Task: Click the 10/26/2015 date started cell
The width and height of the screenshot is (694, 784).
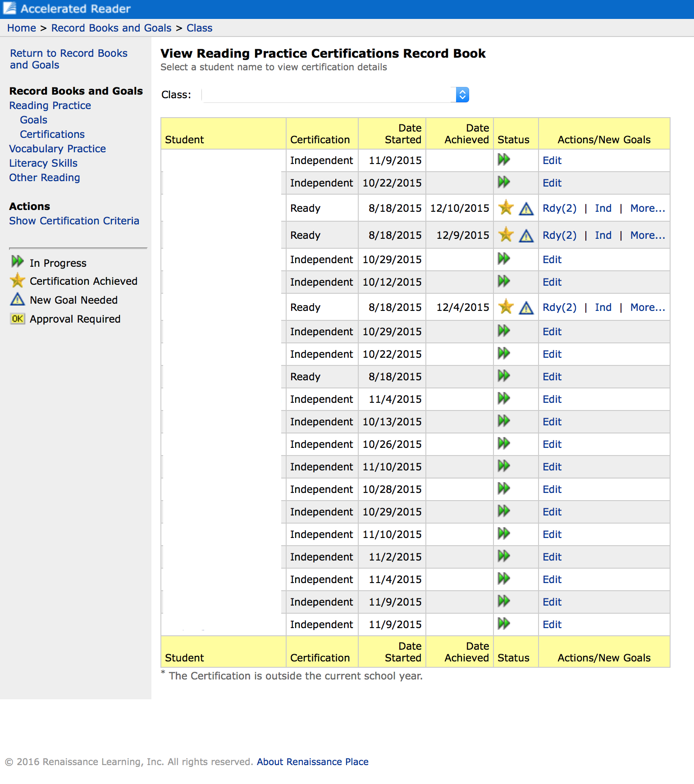Action: tap(392, 444)
